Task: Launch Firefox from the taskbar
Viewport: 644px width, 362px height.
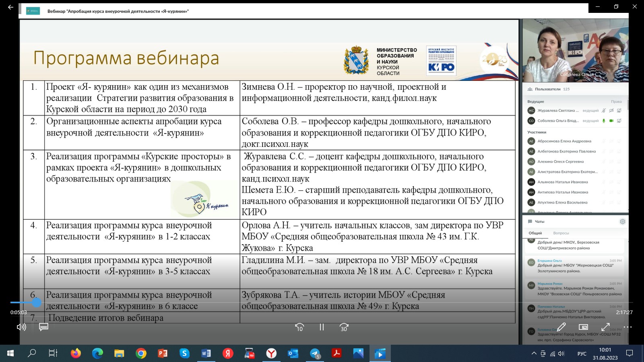Action: 76,353
